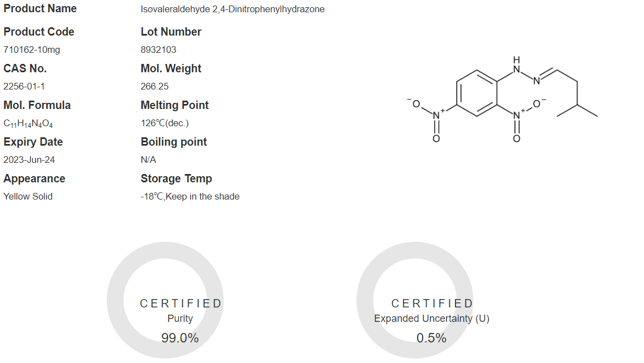This screenshot has width=644, height=363.
Task: Click the molecular formula C11H14N4O4
Action: click(x=28, y=123)
